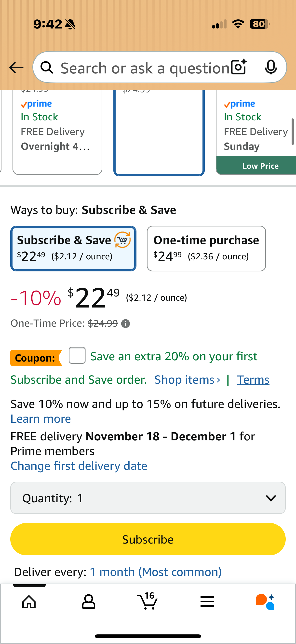Launch the Rufus AI assistant icon
Viewport: 296px width, 644px height.
[265, 602]
